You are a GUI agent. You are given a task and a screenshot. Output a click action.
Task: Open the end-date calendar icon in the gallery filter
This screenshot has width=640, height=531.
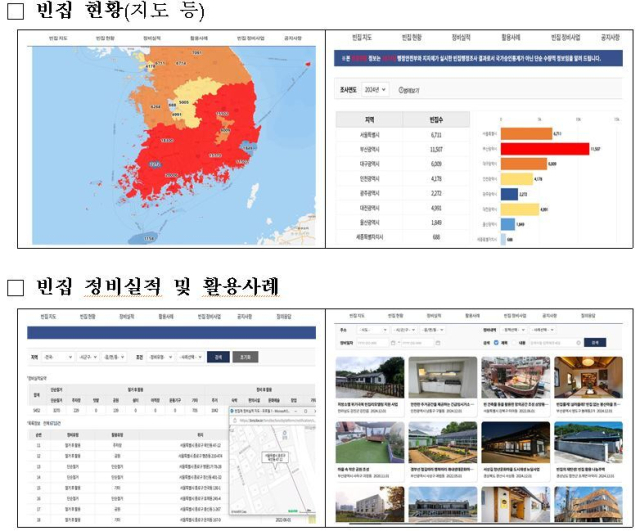pos(438,343)
